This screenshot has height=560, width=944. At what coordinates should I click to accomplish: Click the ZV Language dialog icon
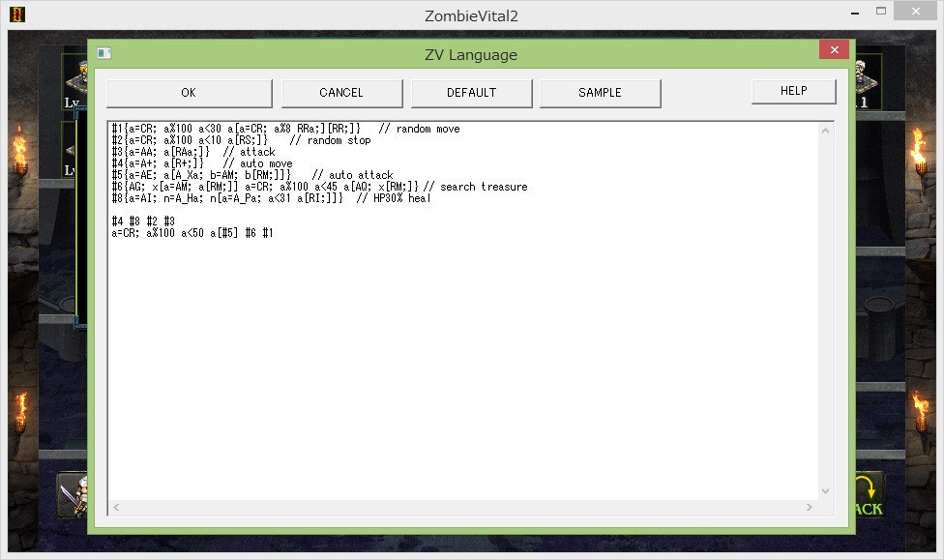(103, 54)
